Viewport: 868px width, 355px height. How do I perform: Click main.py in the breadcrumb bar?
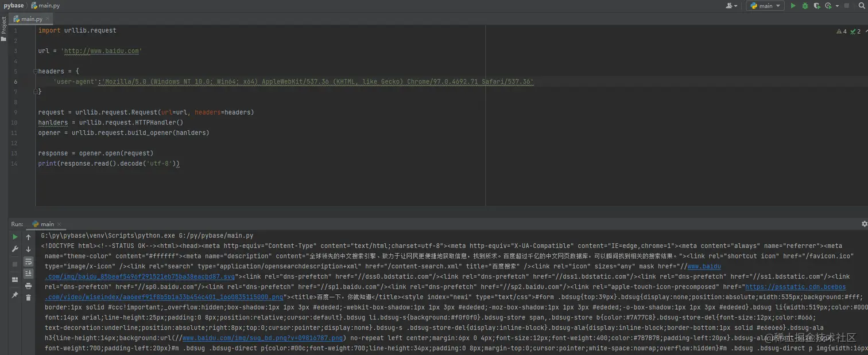(x=45, y=6)
